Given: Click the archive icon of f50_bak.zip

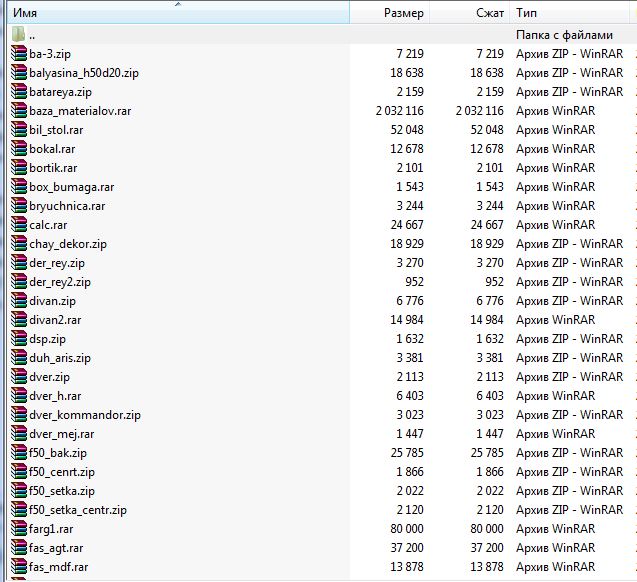Looking at the screenshot, I should click(19, 453).
